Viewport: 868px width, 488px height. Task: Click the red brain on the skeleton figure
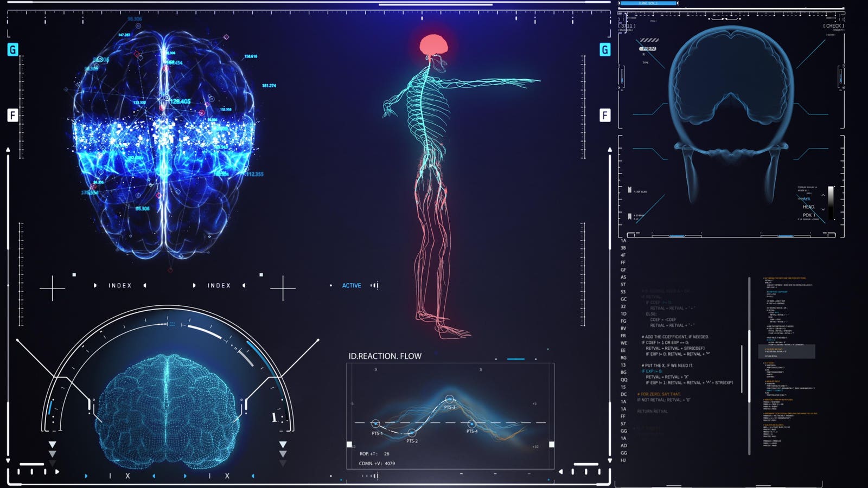[x=434, y=45]
